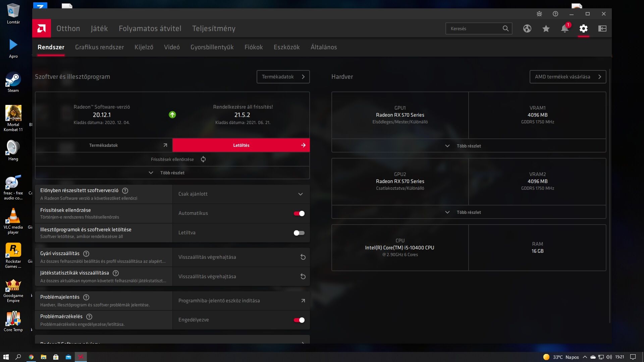Screen dimensions: 644x362
Task: Select the Gyorsbillentyűk sub-tab
Action: pos(212,47)
